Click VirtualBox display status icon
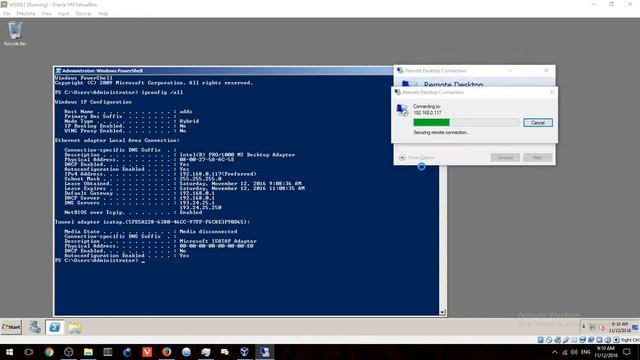 pos(582,340)
